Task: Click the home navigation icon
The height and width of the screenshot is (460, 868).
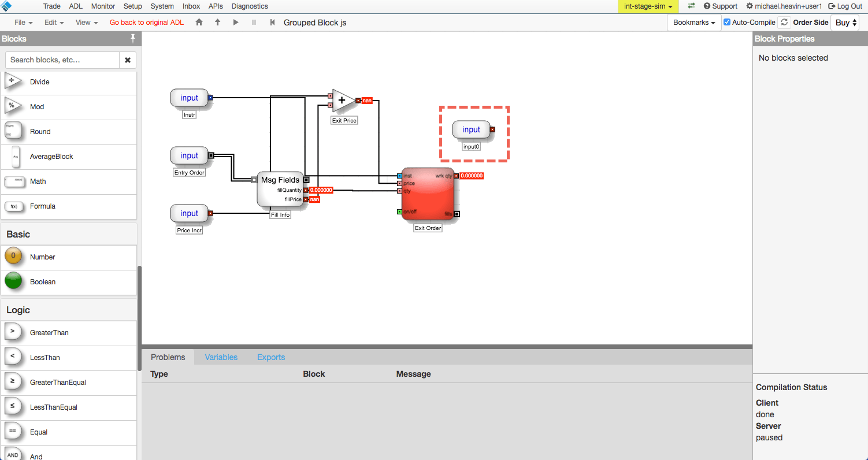Action: coord(199,23)
